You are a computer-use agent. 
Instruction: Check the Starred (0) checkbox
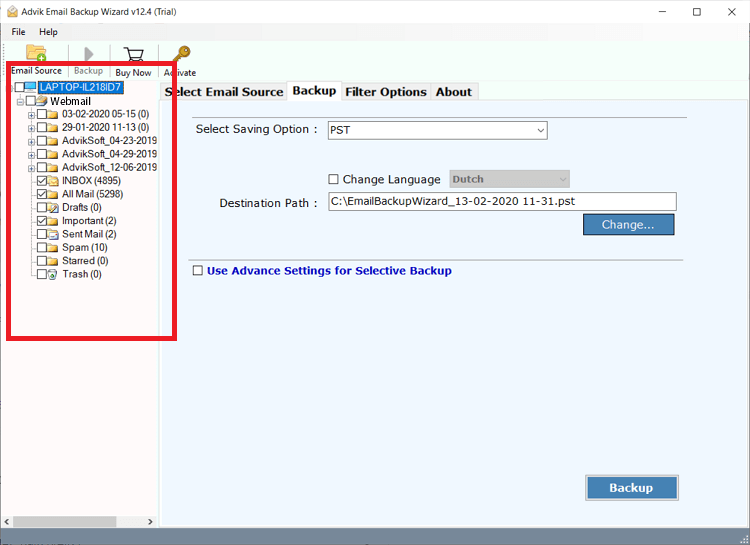tap(42, 261)
